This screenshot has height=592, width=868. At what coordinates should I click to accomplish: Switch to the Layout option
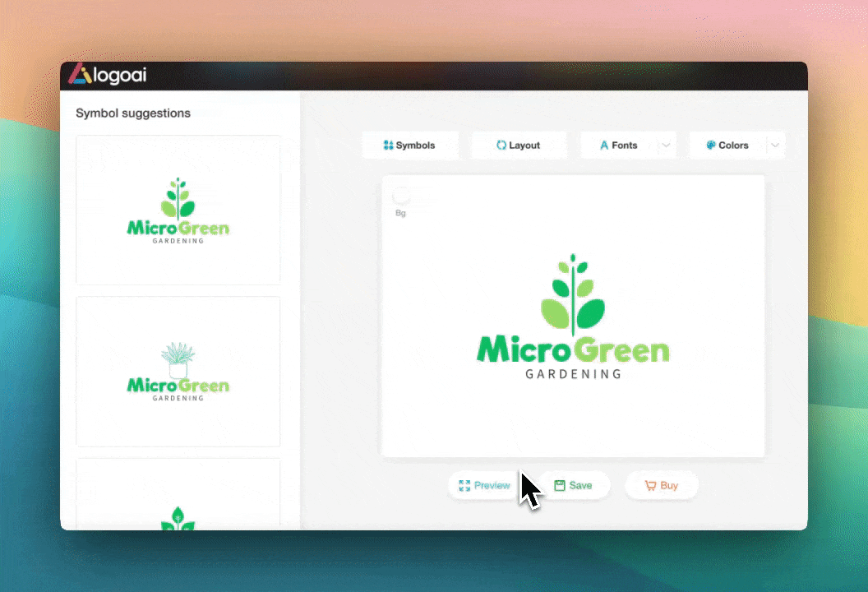519,146
